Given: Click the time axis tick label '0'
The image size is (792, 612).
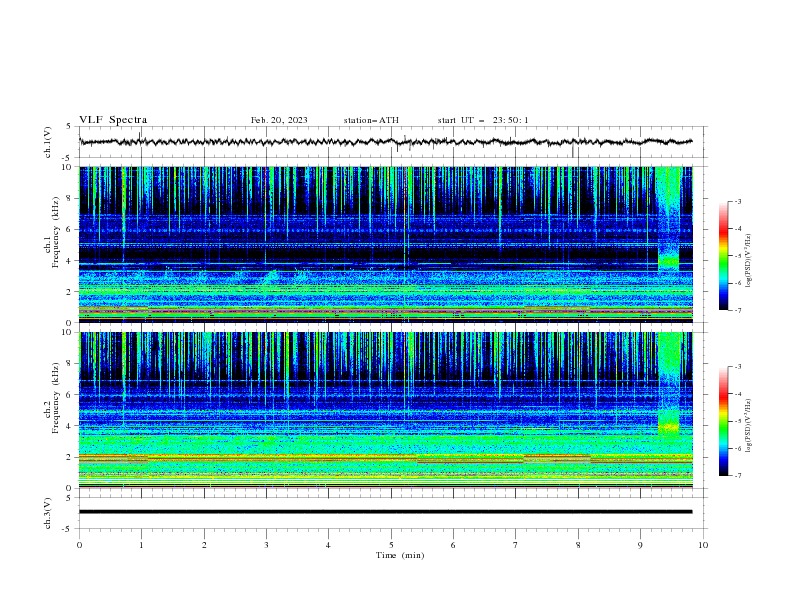Looking at the screenshot, I should pyautogui.click(x=79, y=545).
